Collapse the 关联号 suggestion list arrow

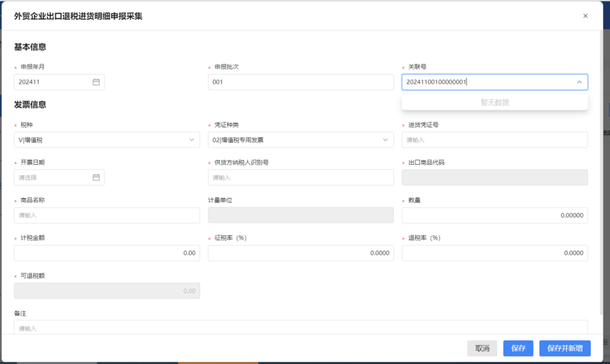coord(579,82)
